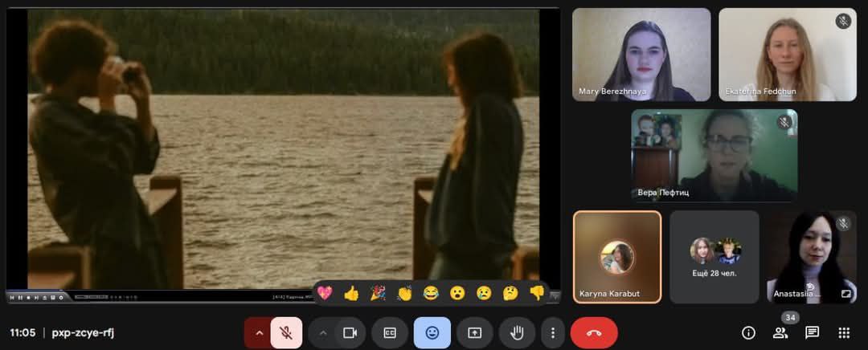Viewport: 868px width, 350px height.
Task: Open the meeting details info icon
Action: 748,332
